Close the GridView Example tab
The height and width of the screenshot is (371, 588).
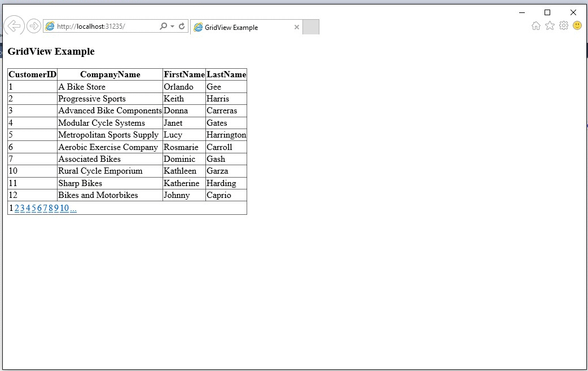coord(297,27)
